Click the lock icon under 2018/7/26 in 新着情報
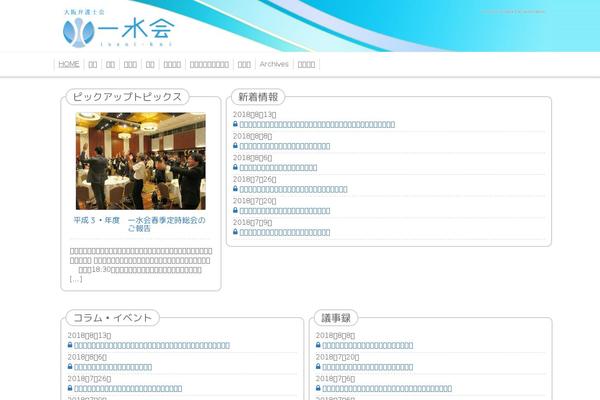The image size is (600, 400). pos(235,189)
